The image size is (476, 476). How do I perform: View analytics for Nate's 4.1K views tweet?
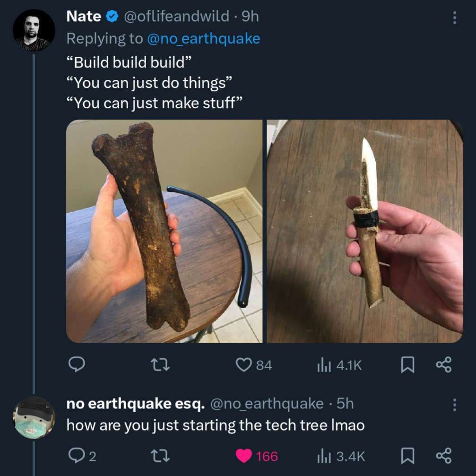pyautogui.click(x=339, y=365)
